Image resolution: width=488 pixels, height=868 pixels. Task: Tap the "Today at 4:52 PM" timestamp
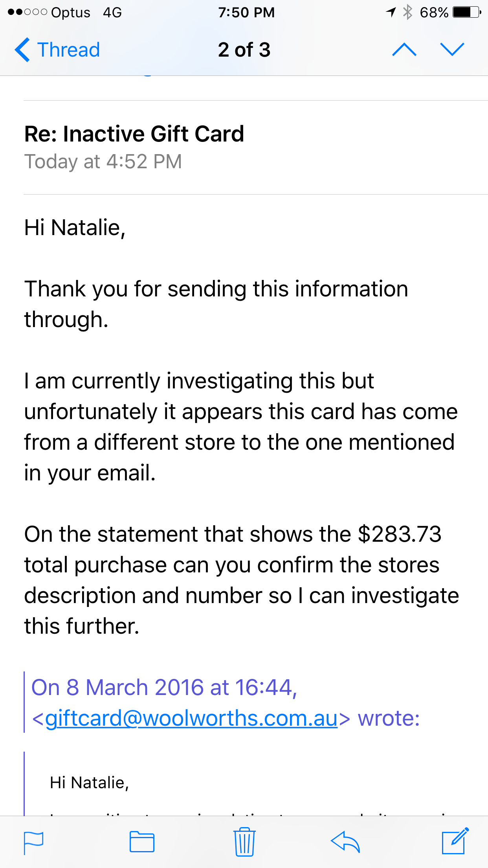pos(103,162)
